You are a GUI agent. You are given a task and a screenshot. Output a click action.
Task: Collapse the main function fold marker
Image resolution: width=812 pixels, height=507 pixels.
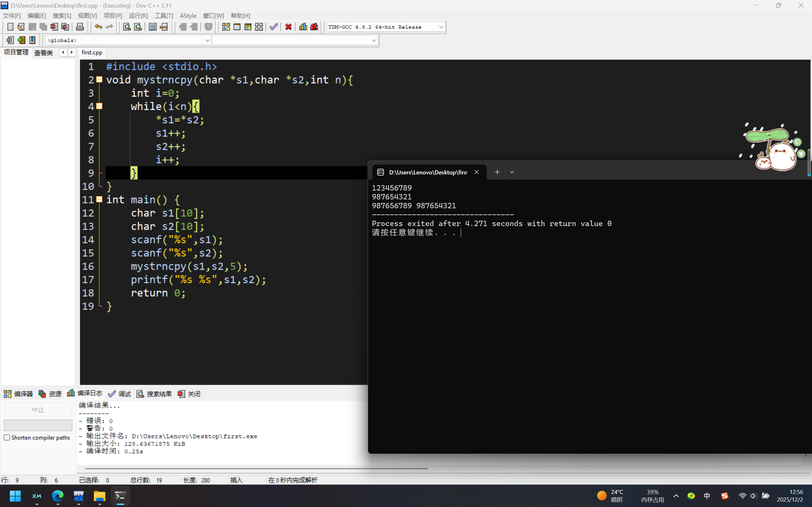pyautogui.click(x=99, y=199)
